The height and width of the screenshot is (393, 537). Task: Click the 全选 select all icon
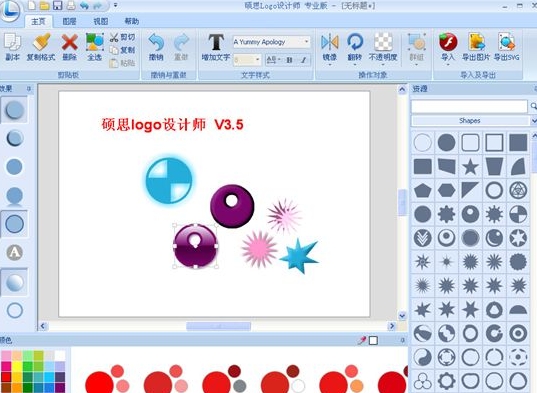tap(95, 47)
